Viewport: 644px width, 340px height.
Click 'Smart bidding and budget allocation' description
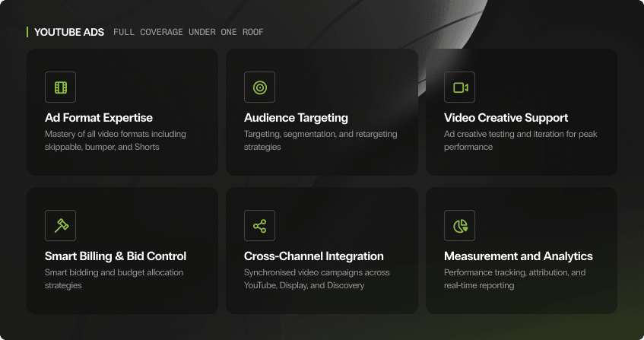click(114, 279)
